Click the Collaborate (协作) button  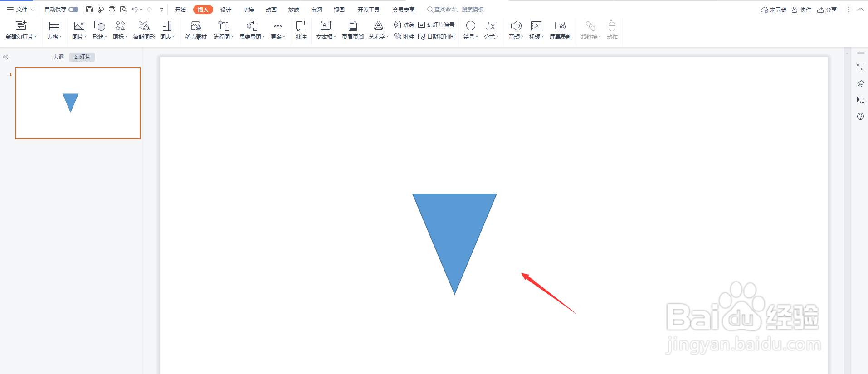click(801, 10)
